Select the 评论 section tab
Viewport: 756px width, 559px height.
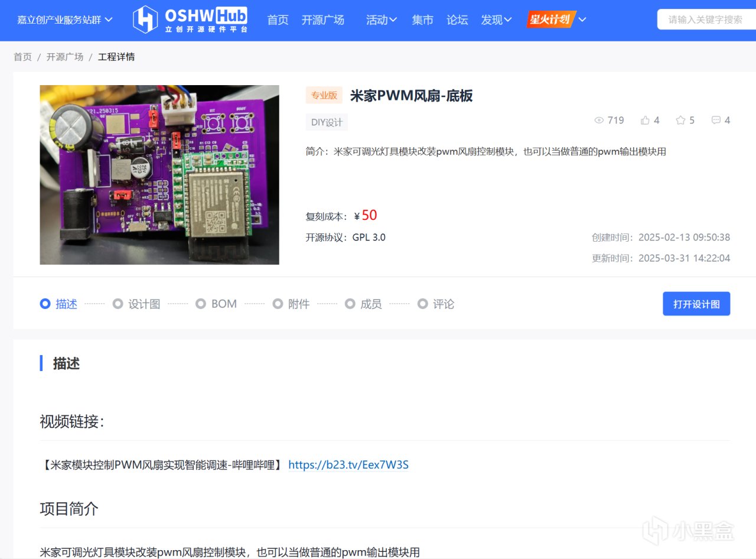[436, 304]
